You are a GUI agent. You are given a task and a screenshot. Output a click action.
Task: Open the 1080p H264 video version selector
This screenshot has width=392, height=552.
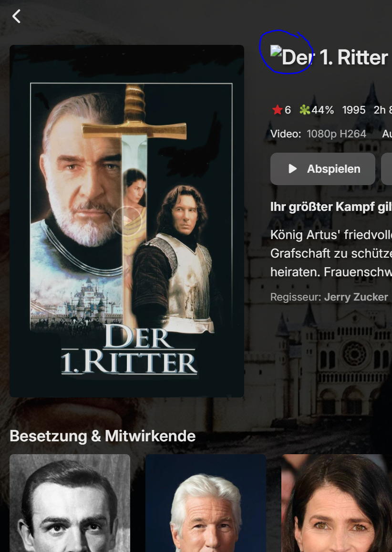(336, 134)
